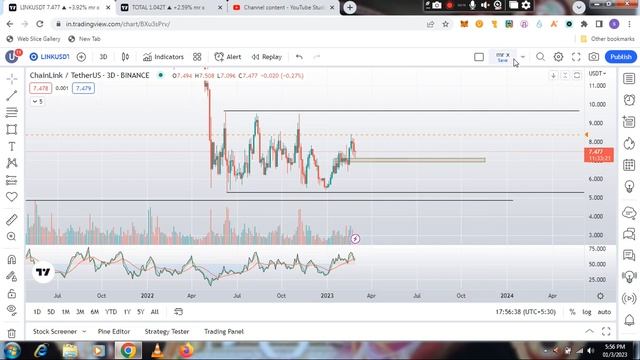This screenshot has width=640, height=360.
Task: Toggle log scale mode
Action: tap(587, 312)
